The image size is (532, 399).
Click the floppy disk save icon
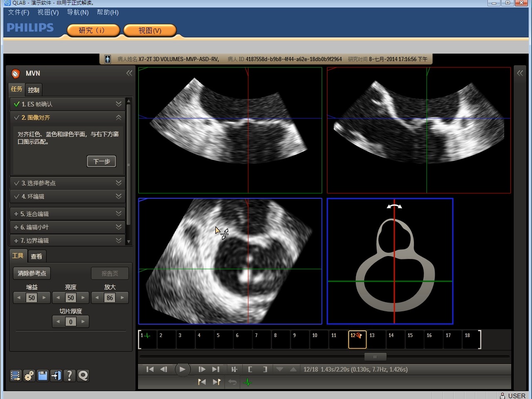tap(42, 376)
